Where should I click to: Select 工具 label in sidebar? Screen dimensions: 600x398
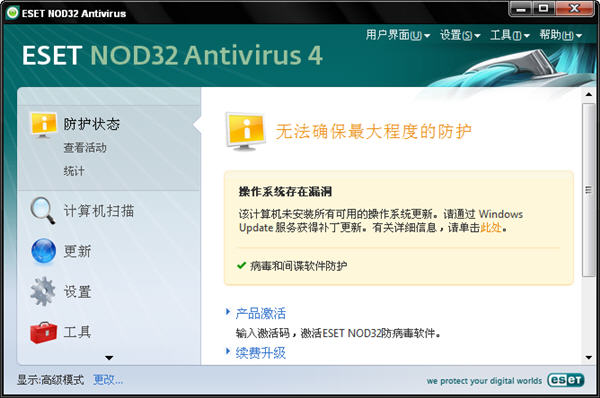(x=77, y=332)
